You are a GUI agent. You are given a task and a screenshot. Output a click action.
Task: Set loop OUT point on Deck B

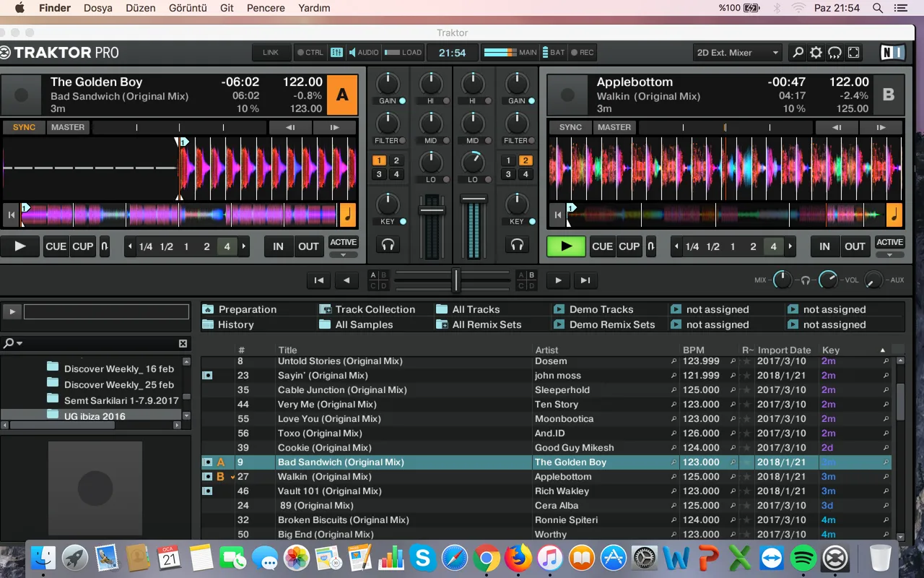[855, 246]
